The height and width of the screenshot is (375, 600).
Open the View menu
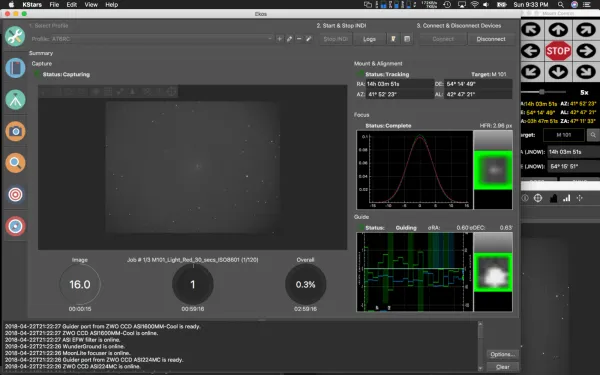click(91, 5)
